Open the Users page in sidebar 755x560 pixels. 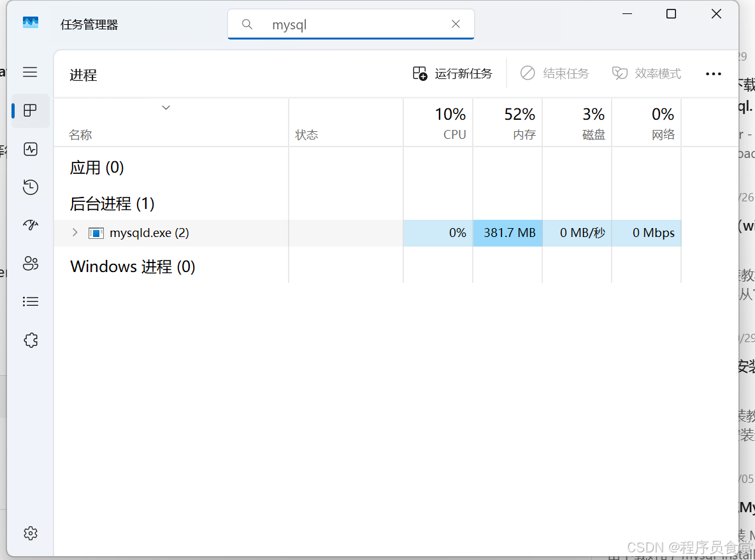coord(31,263)
